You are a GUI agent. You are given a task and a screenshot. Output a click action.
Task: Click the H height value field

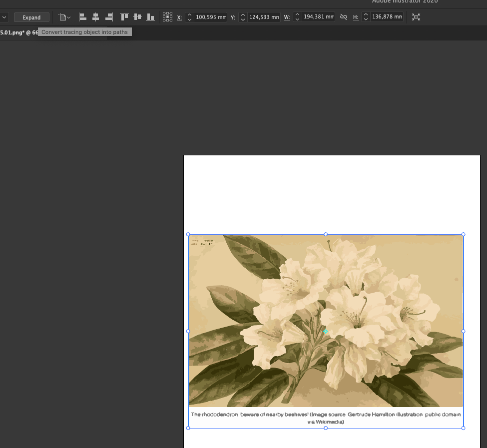click(x=387, y=17)
